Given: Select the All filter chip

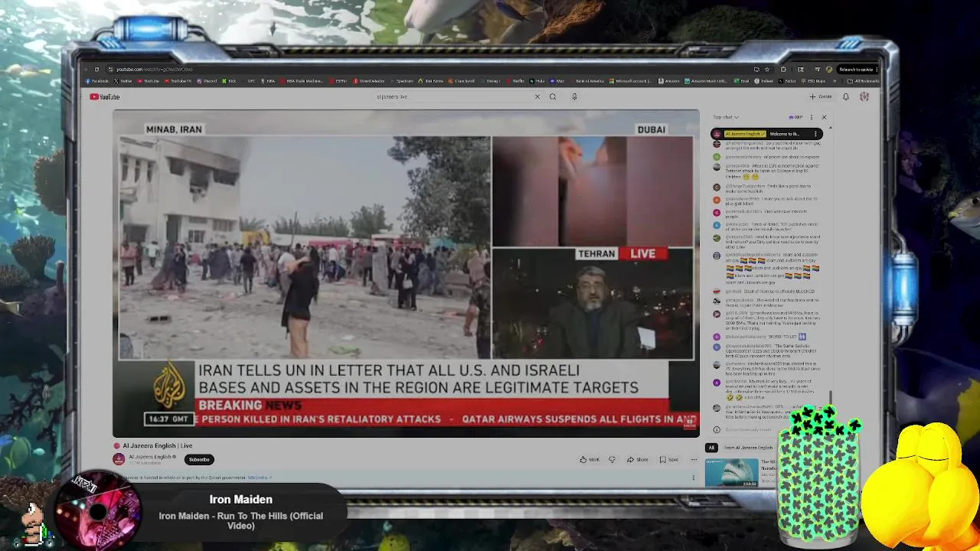Looking at the screenshot, I should (x=711, y=448).
